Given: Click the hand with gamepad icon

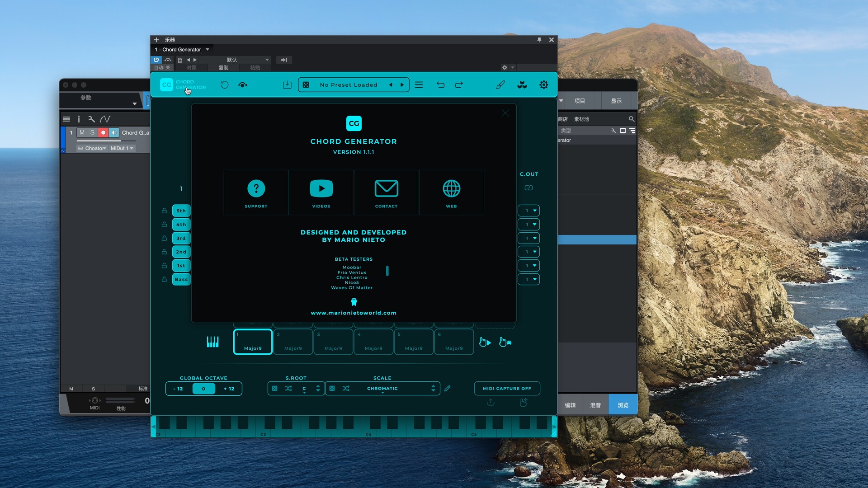Looking at the screenshot, I should coord(505,342).
